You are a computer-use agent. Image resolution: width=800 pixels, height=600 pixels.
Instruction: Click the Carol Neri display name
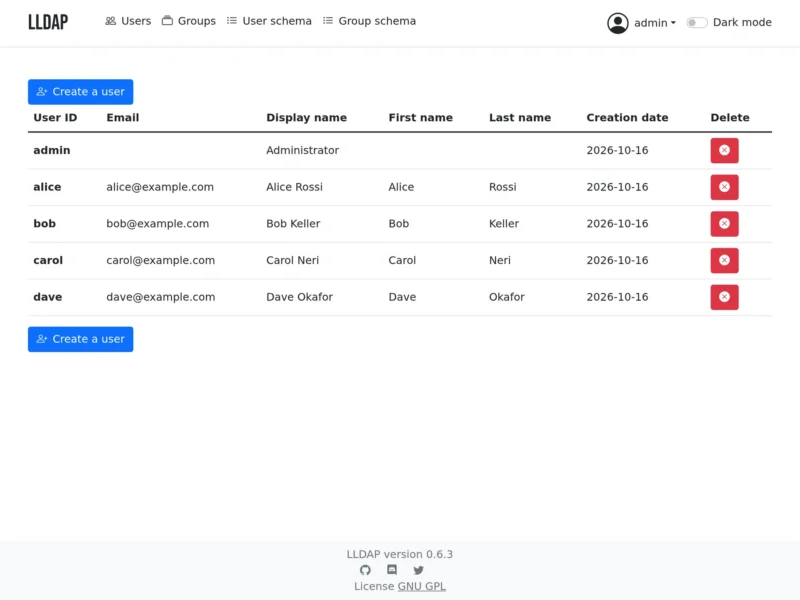(292, 261)
